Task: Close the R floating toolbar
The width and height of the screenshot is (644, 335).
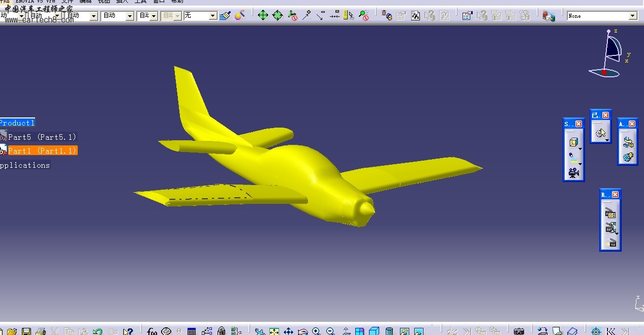Action: pyautogui.click(x=615, y=195)
